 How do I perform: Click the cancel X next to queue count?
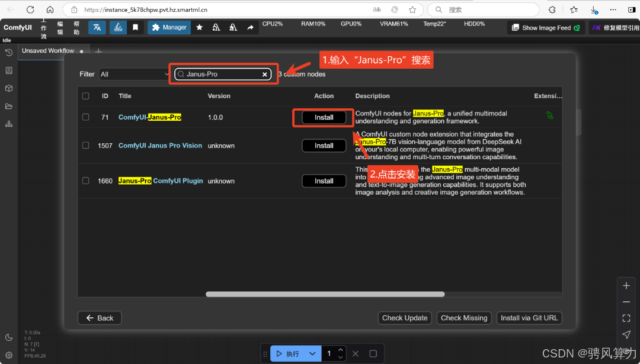point(356,353)
